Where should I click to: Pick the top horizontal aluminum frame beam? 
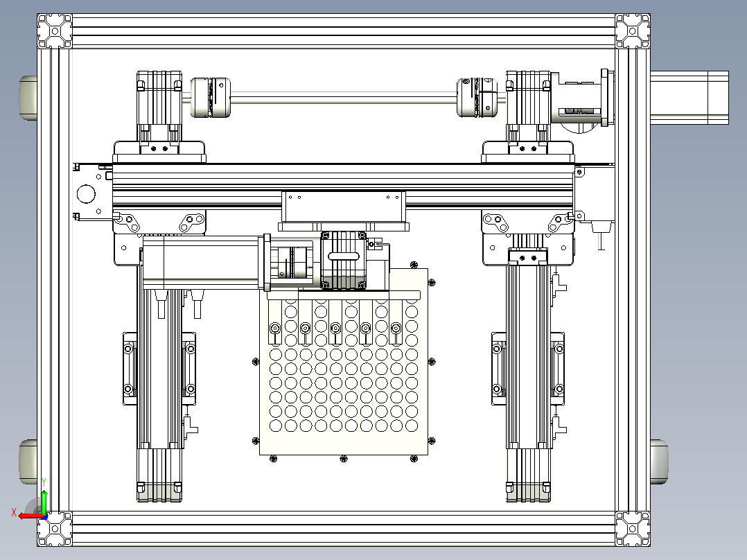[344, 31]
